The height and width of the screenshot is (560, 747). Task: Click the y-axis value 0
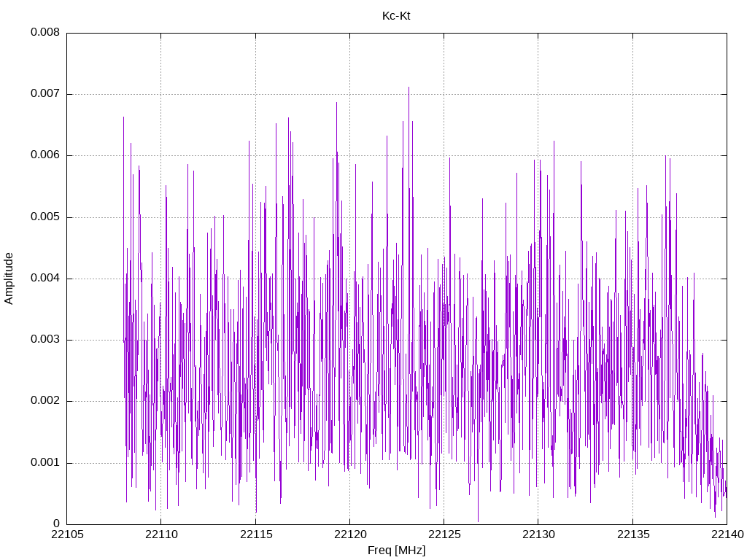57,524
